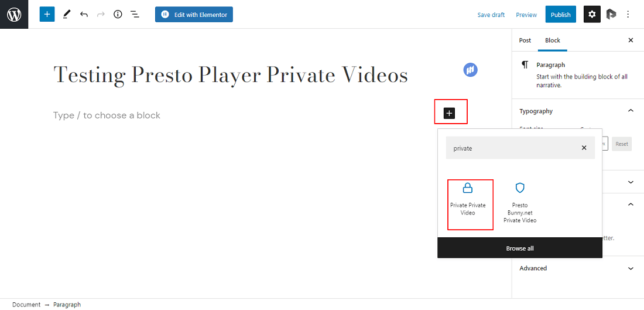Select Paragraph in the breadcrumb

(67, 305)
